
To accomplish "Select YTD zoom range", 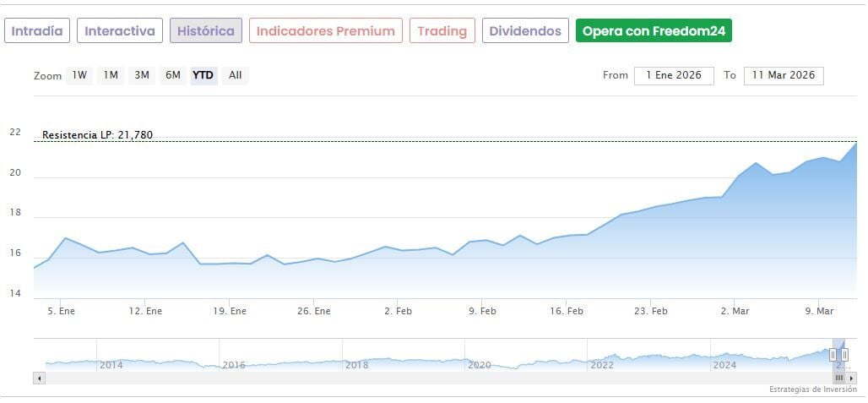I will pyautogui.click(x=203, y=75).
